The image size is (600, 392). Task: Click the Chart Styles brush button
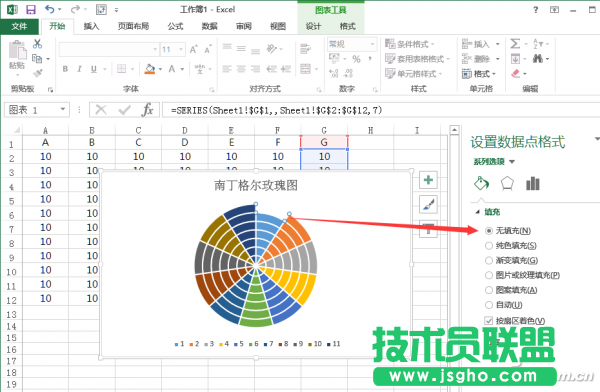(x=428, y=204)
